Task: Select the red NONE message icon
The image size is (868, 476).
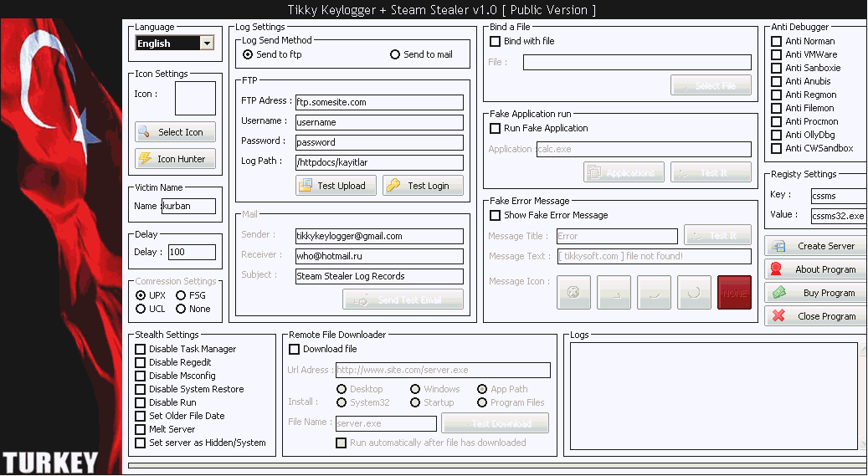Action: 734,293
